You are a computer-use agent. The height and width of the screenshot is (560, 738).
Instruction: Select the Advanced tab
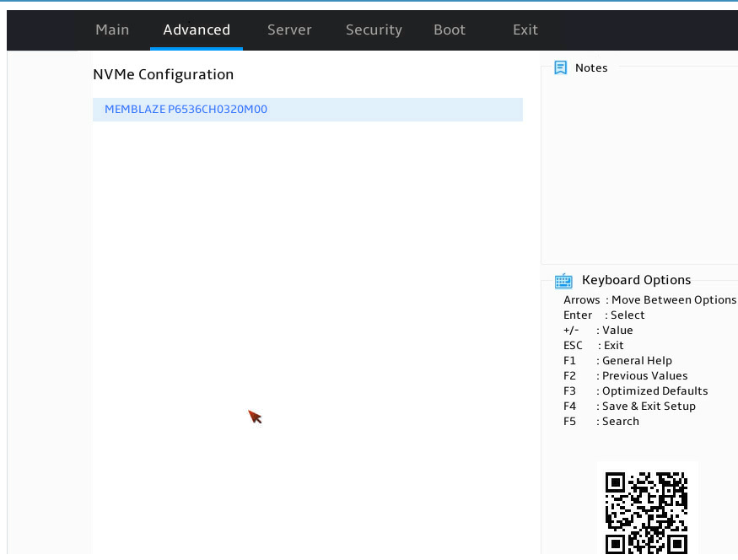pos(197,30)
